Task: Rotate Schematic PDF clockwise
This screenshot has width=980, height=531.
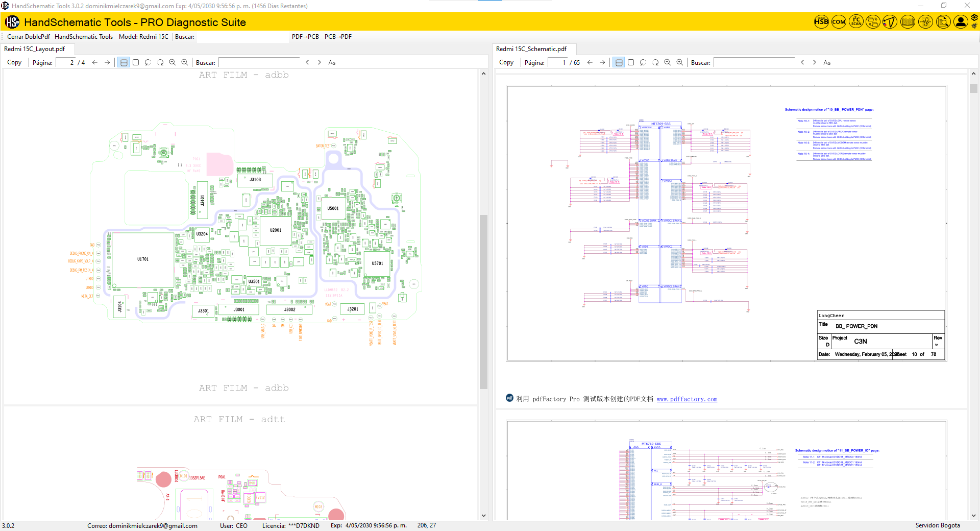Action: (x=655, y=62)
